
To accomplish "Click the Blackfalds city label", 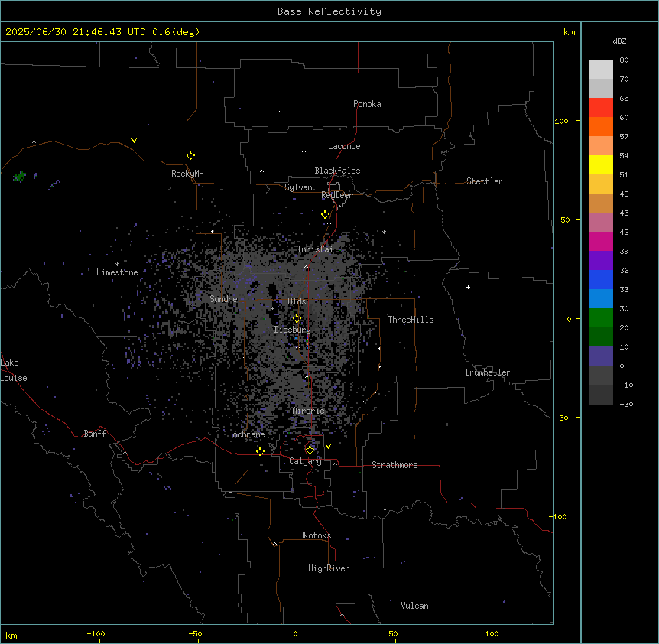I will click(x=337, y=171).
